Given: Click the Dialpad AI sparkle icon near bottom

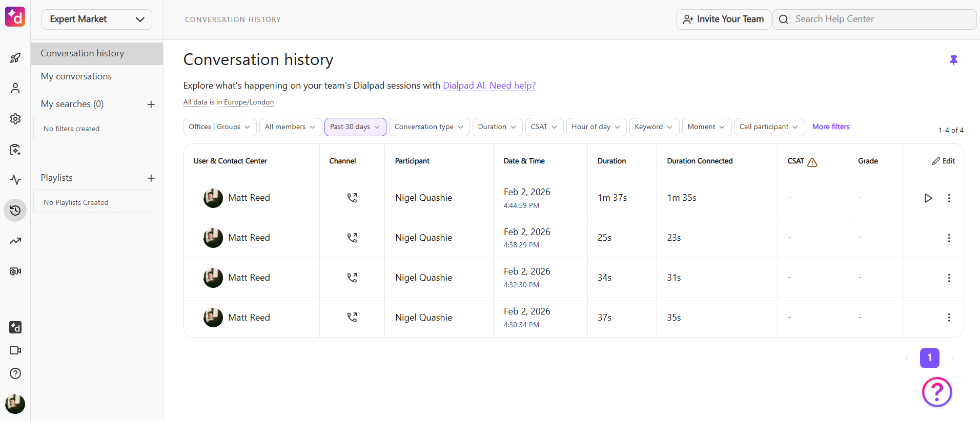Looking at the screenshot, I should [15, 327].
